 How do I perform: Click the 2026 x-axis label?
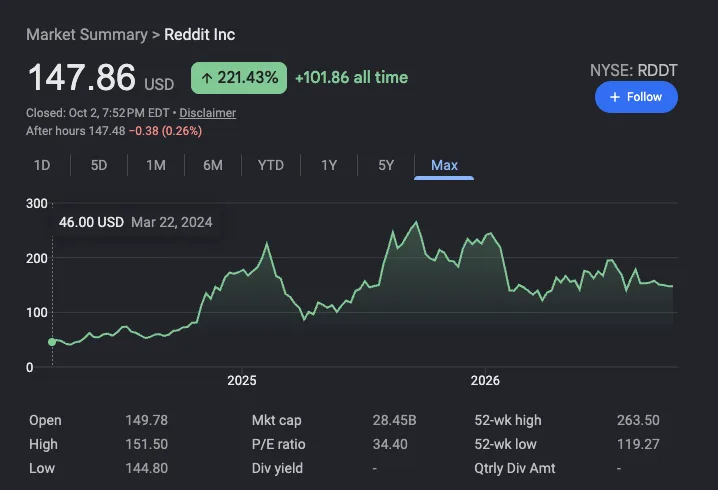click(x=485, y=381)
